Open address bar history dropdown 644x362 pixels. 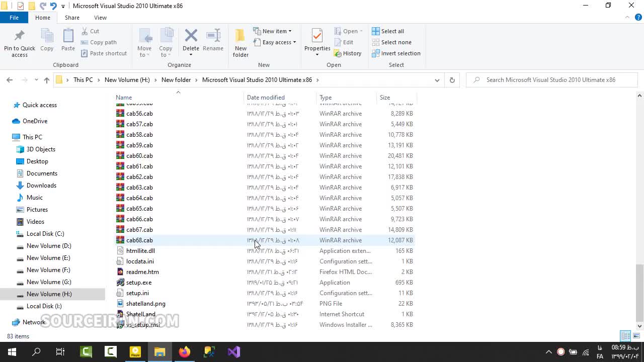tap(437, 80)
